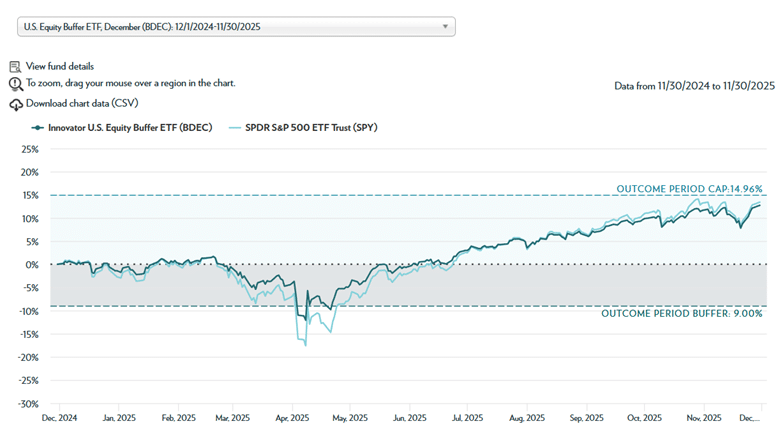This screenshot has width=780, height=433.
Task: Click the magnifier zoom hint icon
Action: point(15,84)
